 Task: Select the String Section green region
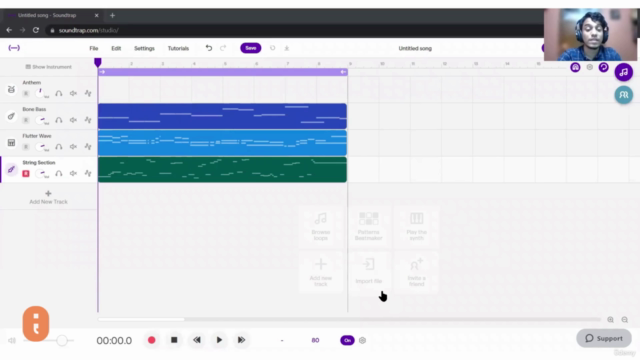(222, 169)
